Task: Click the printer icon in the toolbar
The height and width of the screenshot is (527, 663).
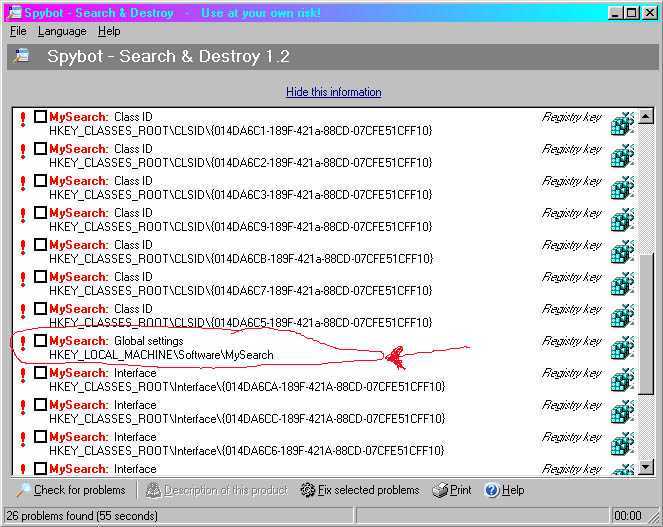Action: pyautogui.click(x=440, y=490)
